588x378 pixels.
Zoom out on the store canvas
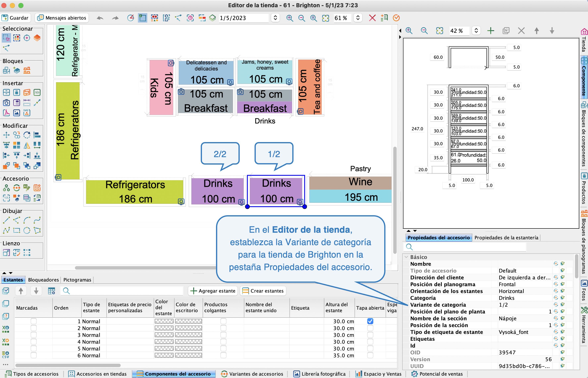pos(302,18)
